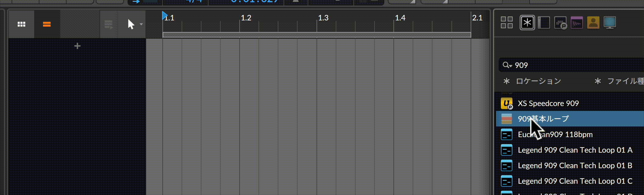Screen dimensions: 644x195
Task: Open the search options magnifier dropdown
Action: (x=507, y=65)
